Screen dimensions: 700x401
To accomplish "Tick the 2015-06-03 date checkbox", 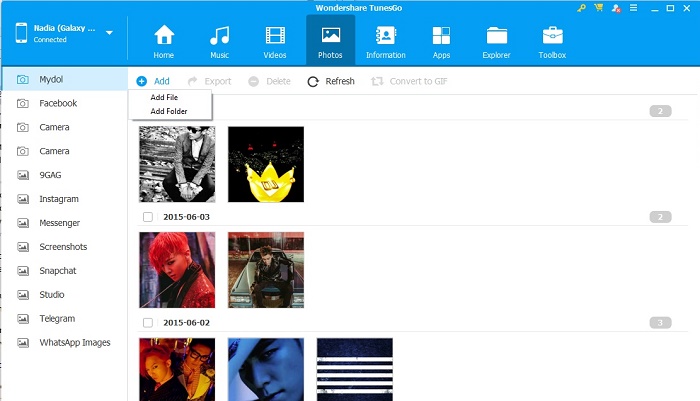I will 148,217.
